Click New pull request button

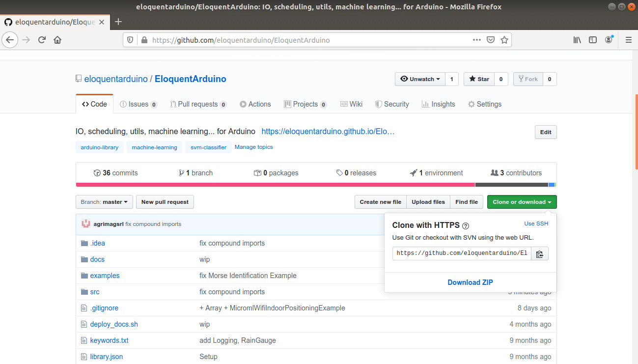point(165,202)
